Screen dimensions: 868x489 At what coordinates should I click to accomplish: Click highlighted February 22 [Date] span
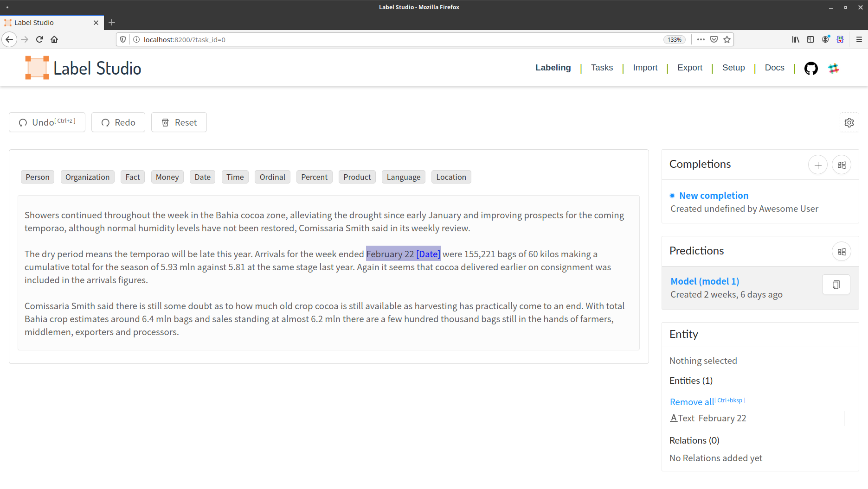(403, 254)
